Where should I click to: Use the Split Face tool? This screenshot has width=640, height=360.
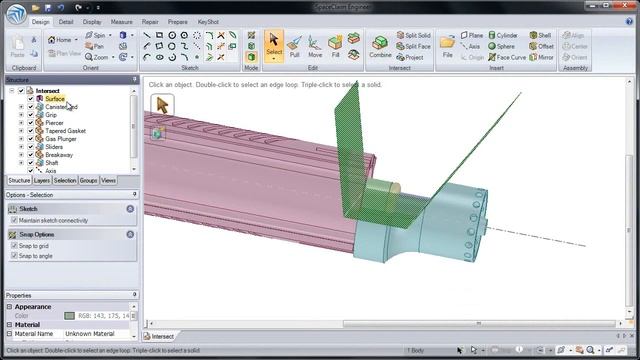point(413,47)
